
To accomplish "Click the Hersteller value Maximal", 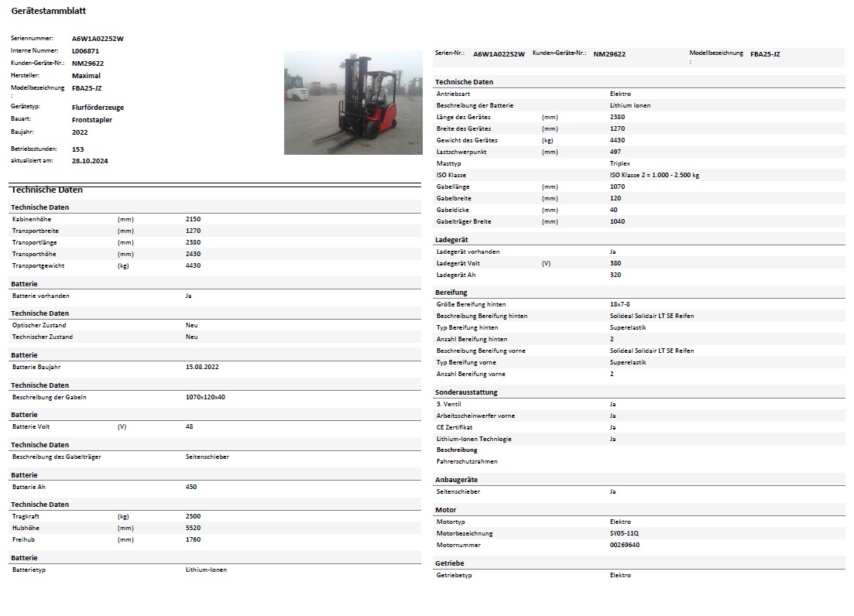I will [x=86, y=76].
